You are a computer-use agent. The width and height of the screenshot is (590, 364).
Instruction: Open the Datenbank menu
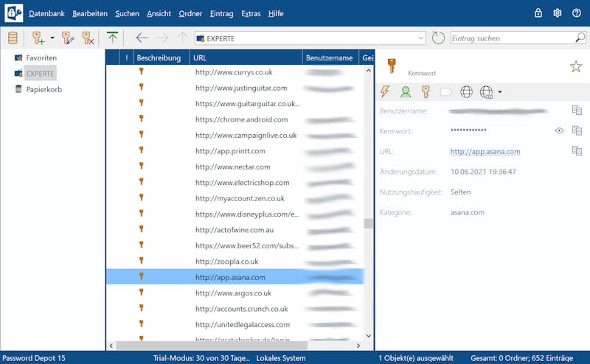tap(46, 13)
